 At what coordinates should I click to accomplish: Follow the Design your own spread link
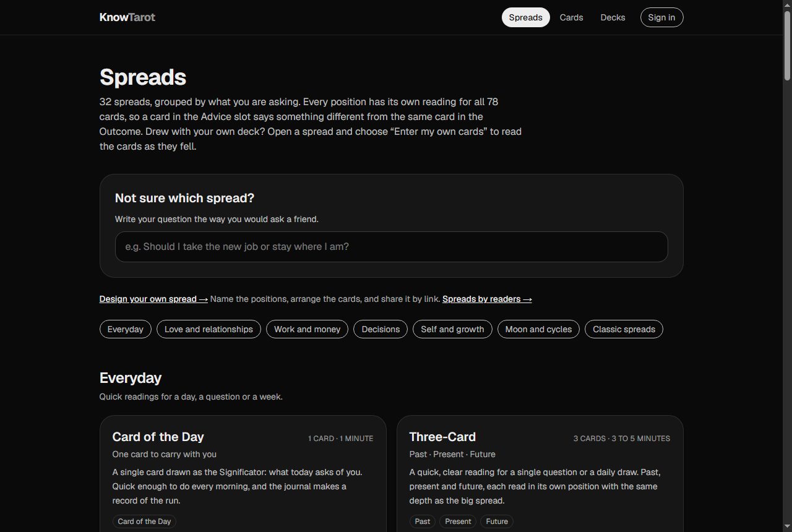pos(153,299)
